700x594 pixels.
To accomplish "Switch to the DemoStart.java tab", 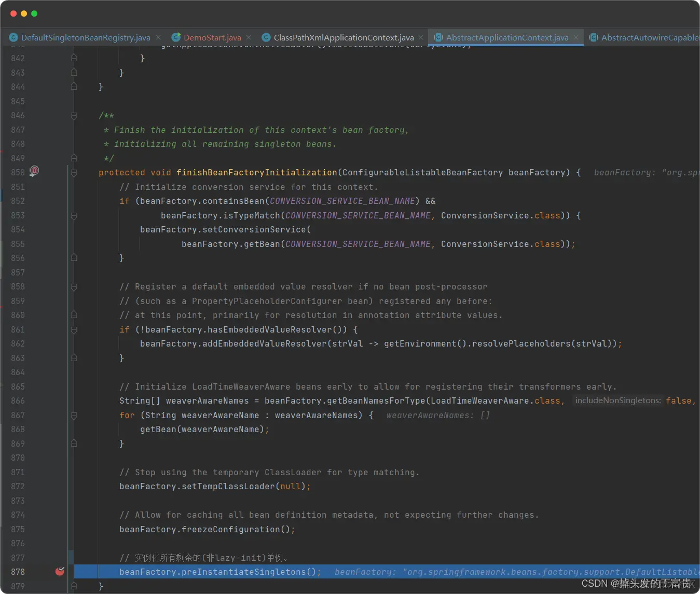I will tap(212, 37).
